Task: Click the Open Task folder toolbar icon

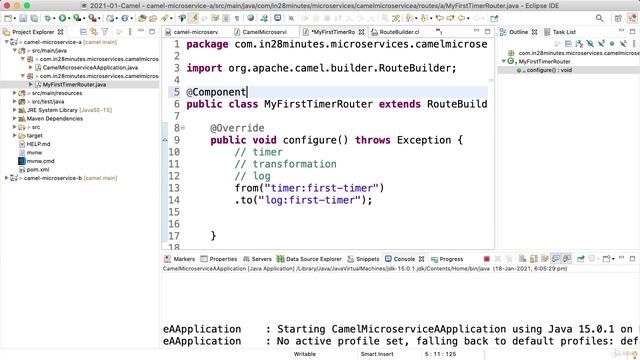Action: [153, 18]
